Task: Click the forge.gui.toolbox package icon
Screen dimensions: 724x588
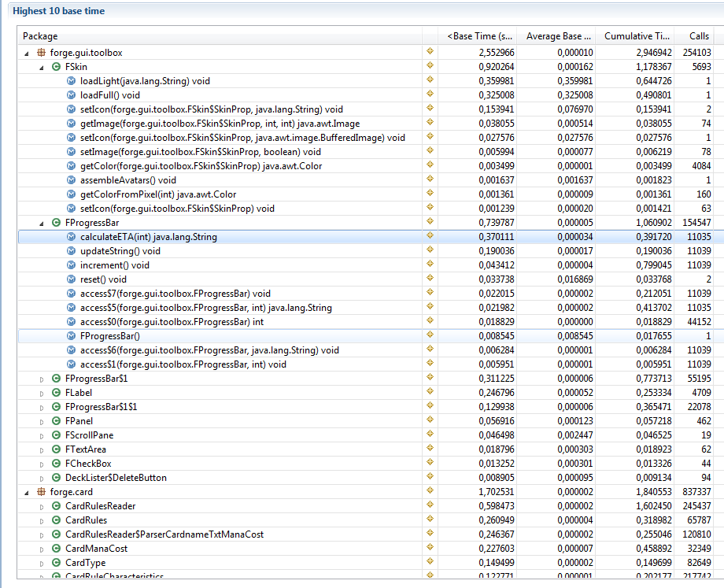Action: [x=41, y=53]
